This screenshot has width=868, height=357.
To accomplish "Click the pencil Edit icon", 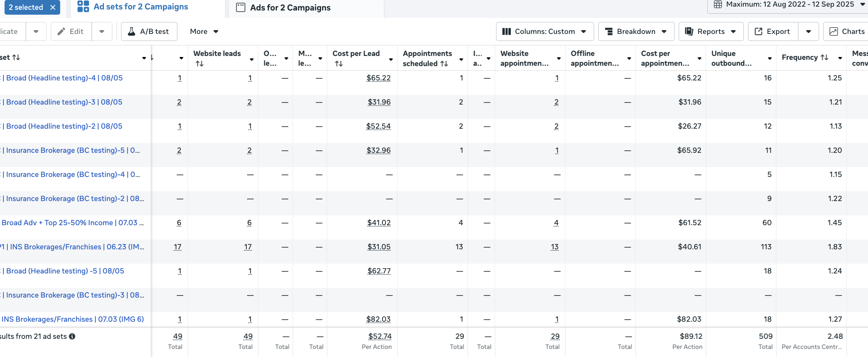I will [61, 31].
